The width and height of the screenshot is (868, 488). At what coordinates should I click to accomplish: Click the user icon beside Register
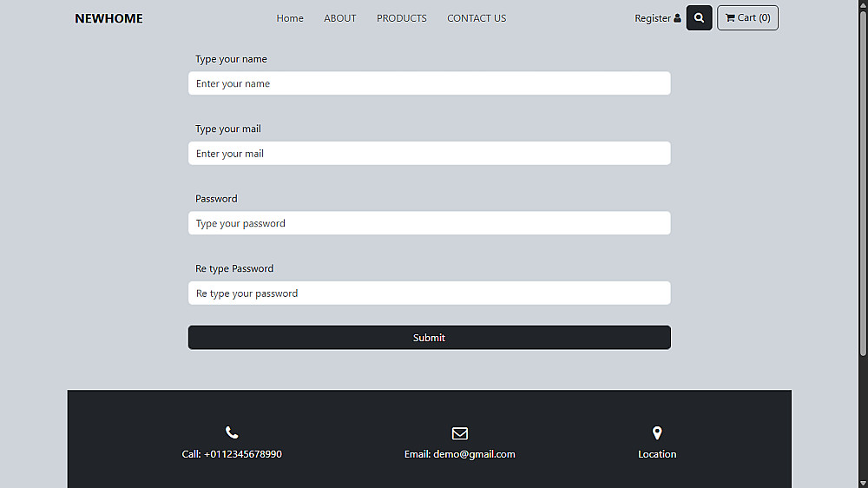[x=678, y=18]
